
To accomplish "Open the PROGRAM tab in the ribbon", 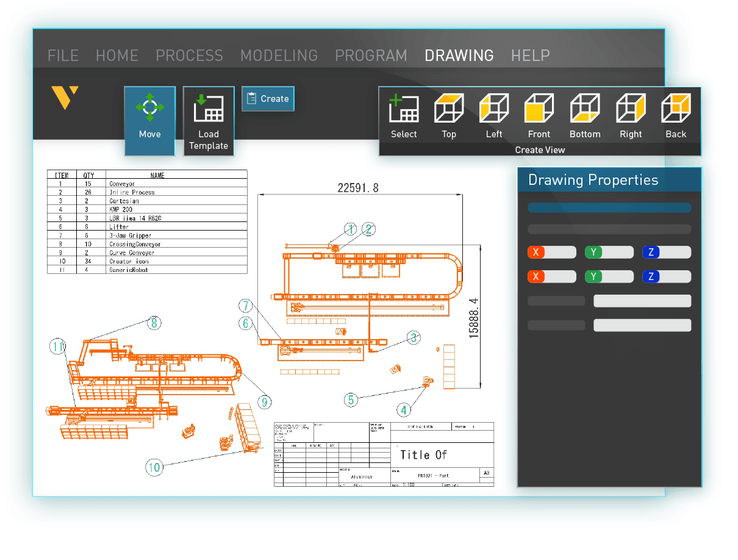I will point(371,56).
